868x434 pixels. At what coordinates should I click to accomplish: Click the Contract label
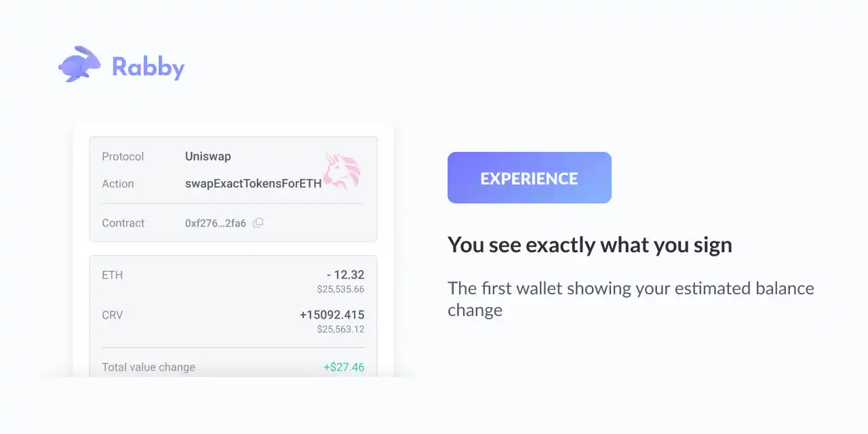coord(123,223)
